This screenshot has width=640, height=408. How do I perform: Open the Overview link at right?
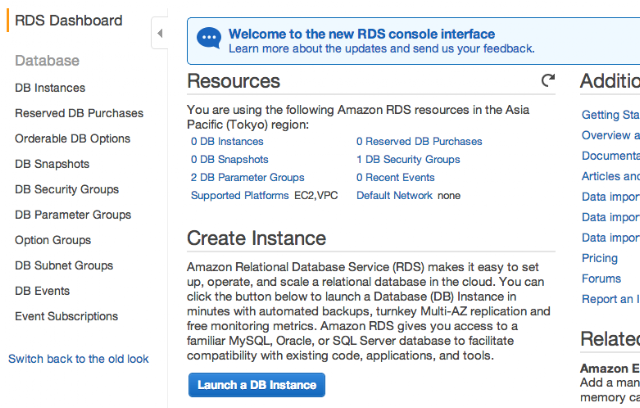click(611, 135)
